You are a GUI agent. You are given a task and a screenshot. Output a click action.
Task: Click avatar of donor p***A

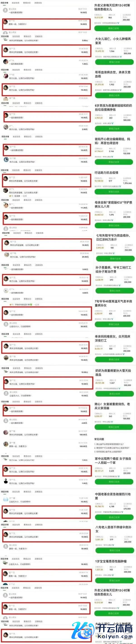click(x=5, y=62)
